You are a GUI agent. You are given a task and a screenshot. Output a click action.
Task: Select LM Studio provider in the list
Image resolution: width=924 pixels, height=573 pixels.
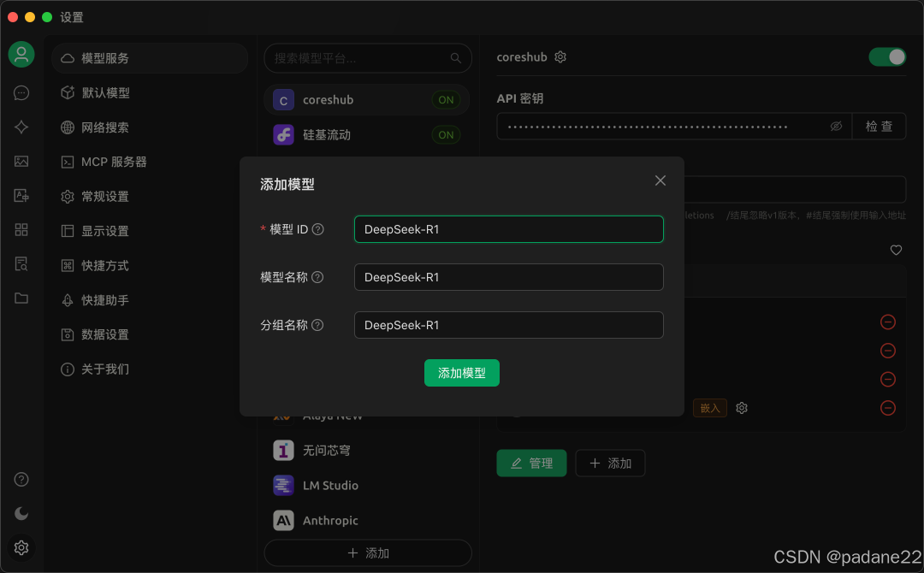pyautogui.click(x=366, y=486)
